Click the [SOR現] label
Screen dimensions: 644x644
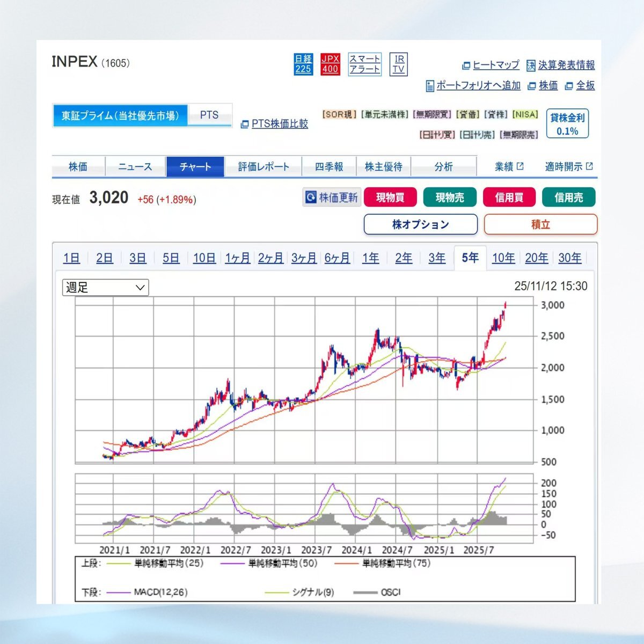pos(339,115)
